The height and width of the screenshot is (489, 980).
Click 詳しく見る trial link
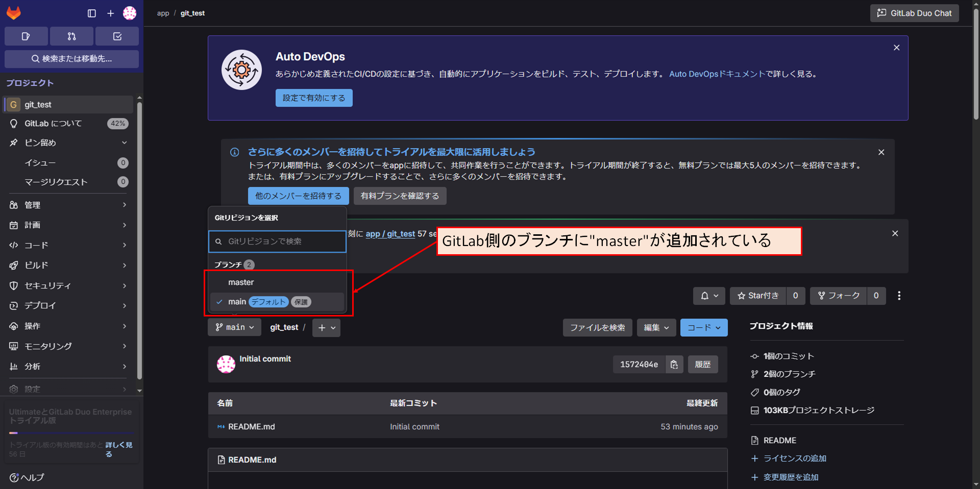pyautogui.click(x=118, y=449)
